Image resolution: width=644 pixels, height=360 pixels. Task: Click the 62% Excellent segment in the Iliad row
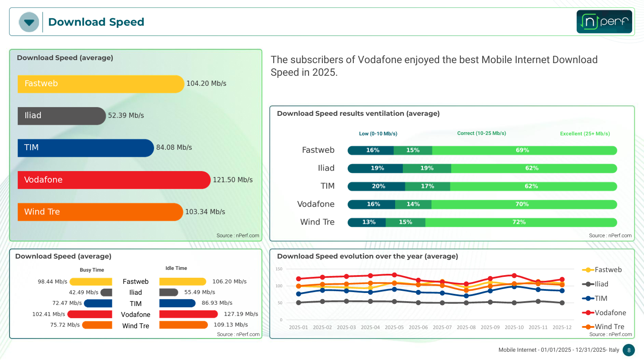(534, 168)
